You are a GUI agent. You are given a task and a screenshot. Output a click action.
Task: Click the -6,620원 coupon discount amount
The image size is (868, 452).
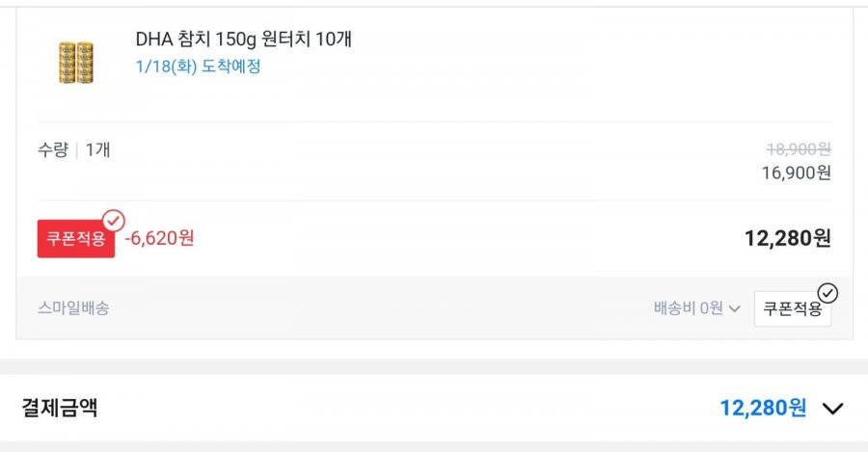[x=159, y=238]
